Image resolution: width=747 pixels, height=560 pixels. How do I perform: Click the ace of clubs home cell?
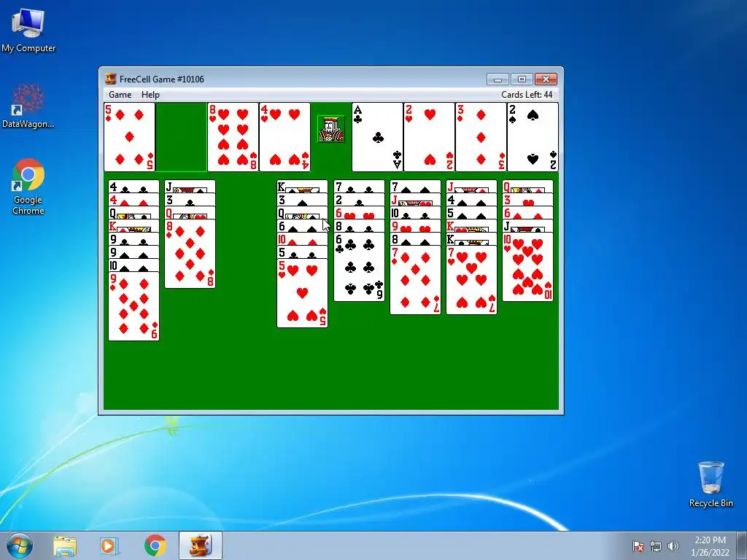click(x=377, y=137)
